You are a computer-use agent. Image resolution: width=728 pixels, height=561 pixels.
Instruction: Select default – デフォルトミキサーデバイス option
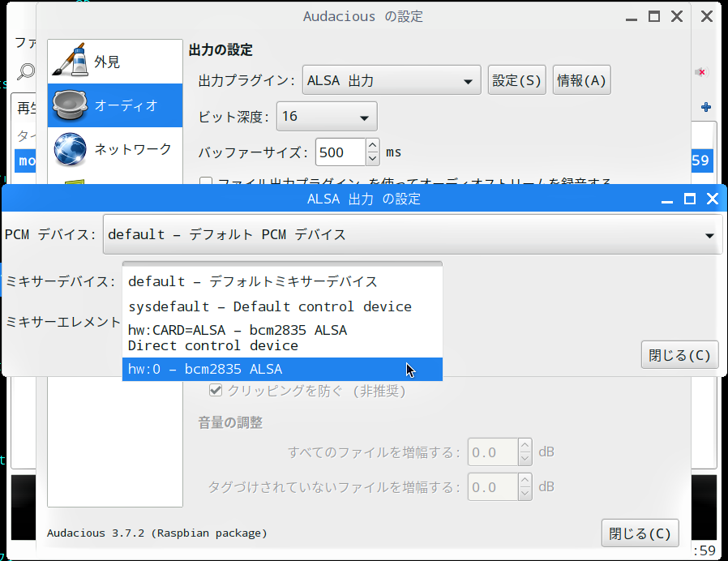[x=282, y=281]
